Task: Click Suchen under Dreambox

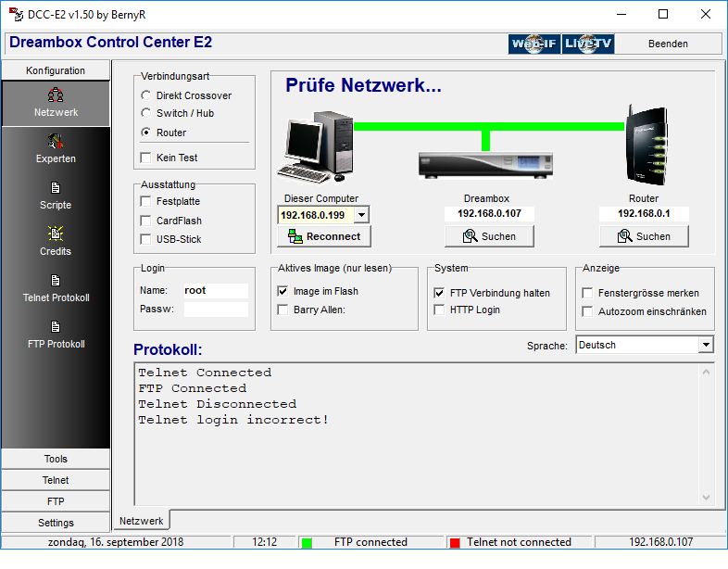Action: 489,236
